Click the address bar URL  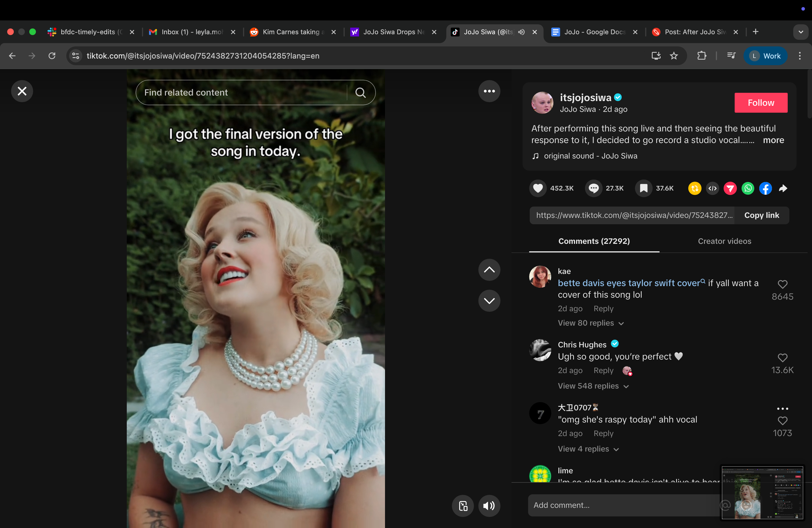pyautogui.click(x=203, y=56)
